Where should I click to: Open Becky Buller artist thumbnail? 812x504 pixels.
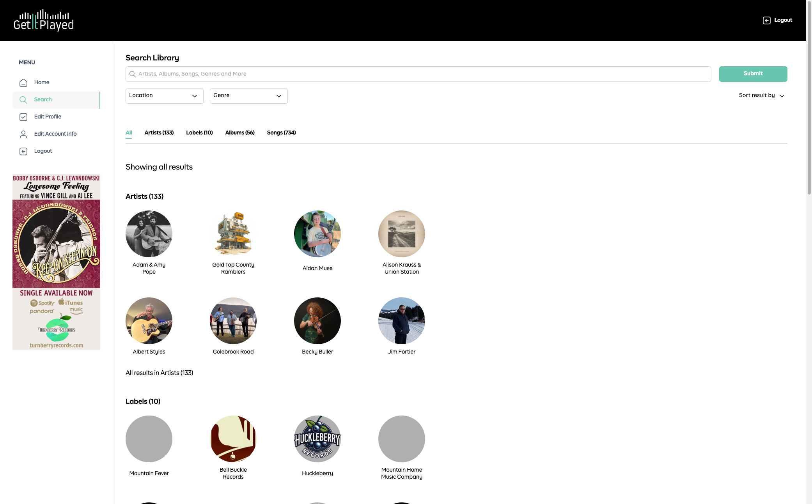tap(317, 321)
